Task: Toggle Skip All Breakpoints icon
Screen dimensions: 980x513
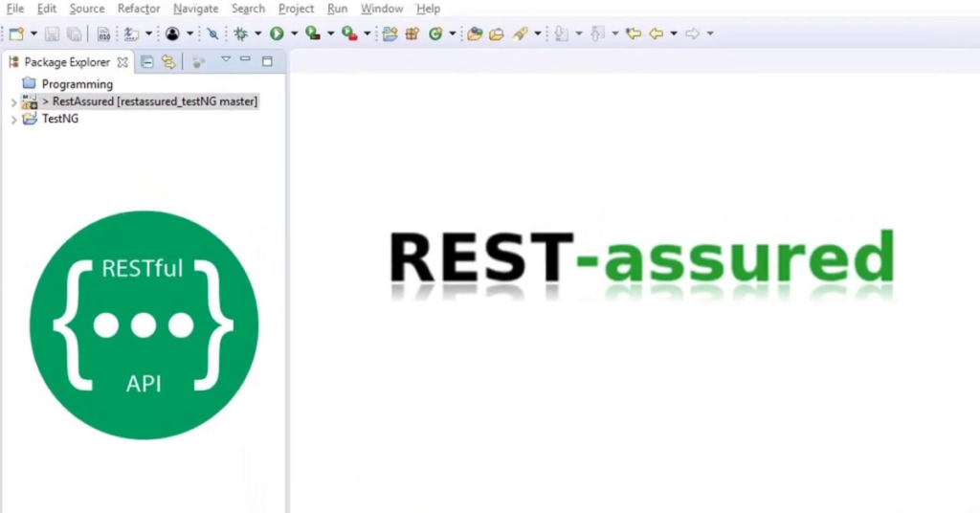Action: click(x=212, y=33)
